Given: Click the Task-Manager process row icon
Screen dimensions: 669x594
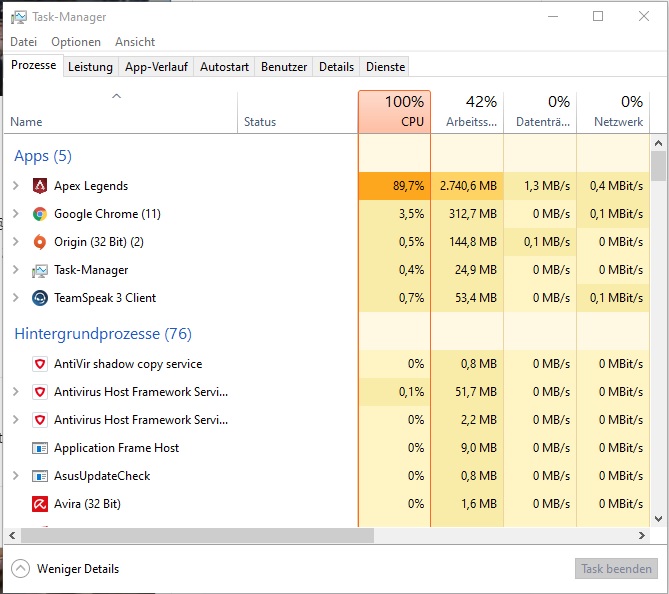Looking at the screenshot, I should pyautogui.click(x=40, y=270).
